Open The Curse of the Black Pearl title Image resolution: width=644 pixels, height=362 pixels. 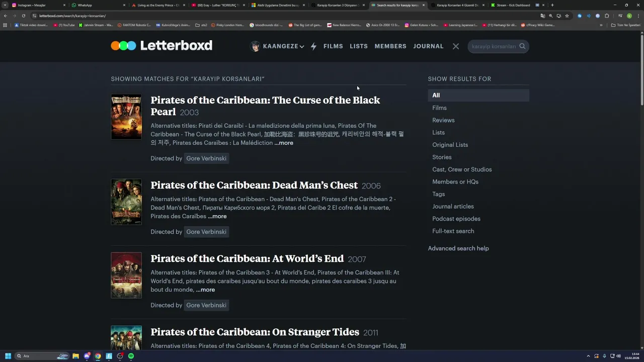point(265,106)
